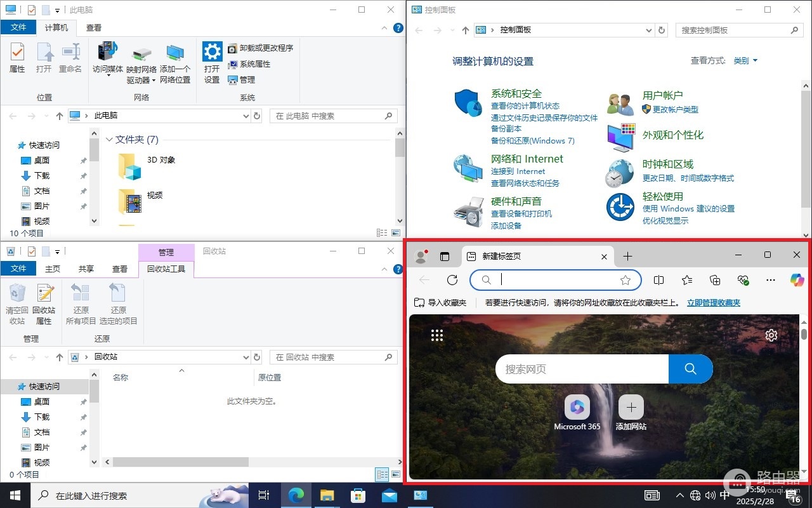Open 网络和 Internet category
The image size is (812, 508).
[x=527, y=159]
